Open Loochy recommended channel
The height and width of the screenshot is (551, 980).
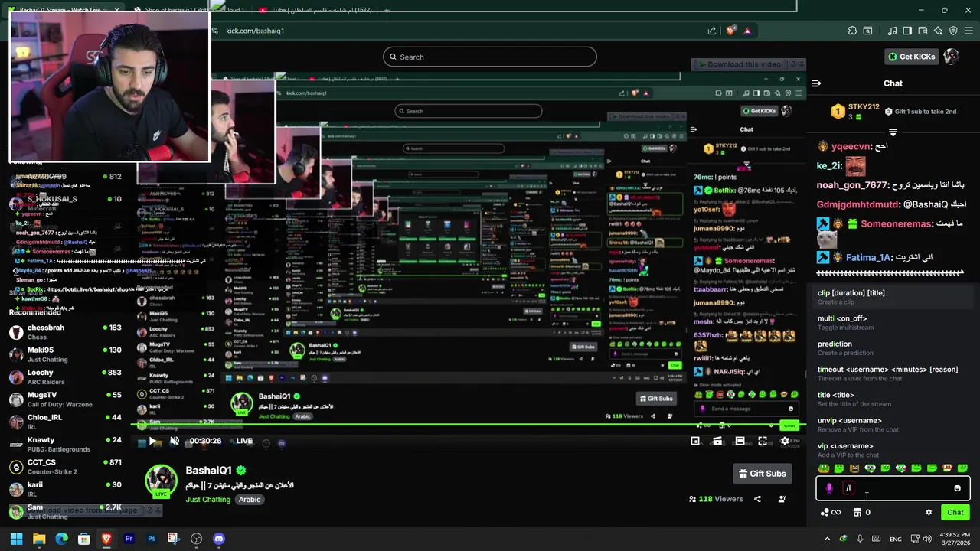coord(65,377)
